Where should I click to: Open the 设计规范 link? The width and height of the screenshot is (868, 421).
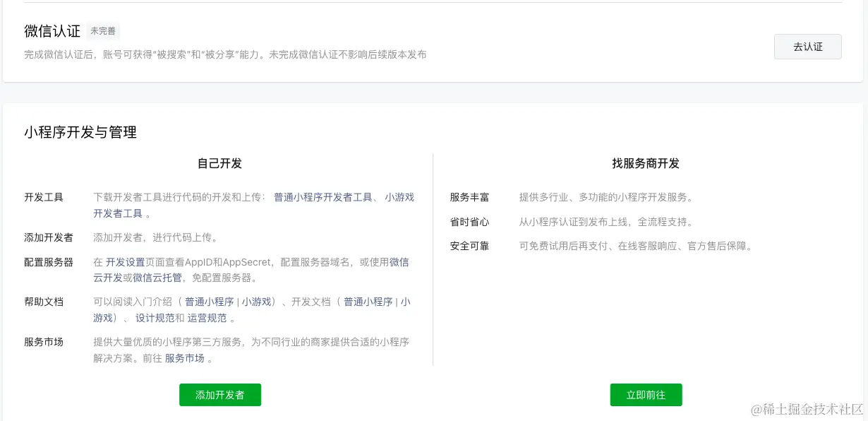tap(155, 318)
